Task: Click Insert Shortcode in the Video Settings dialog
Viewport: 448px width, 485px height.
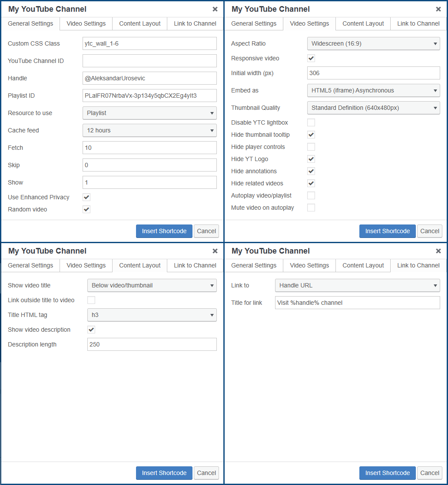Action: point(387,231)
